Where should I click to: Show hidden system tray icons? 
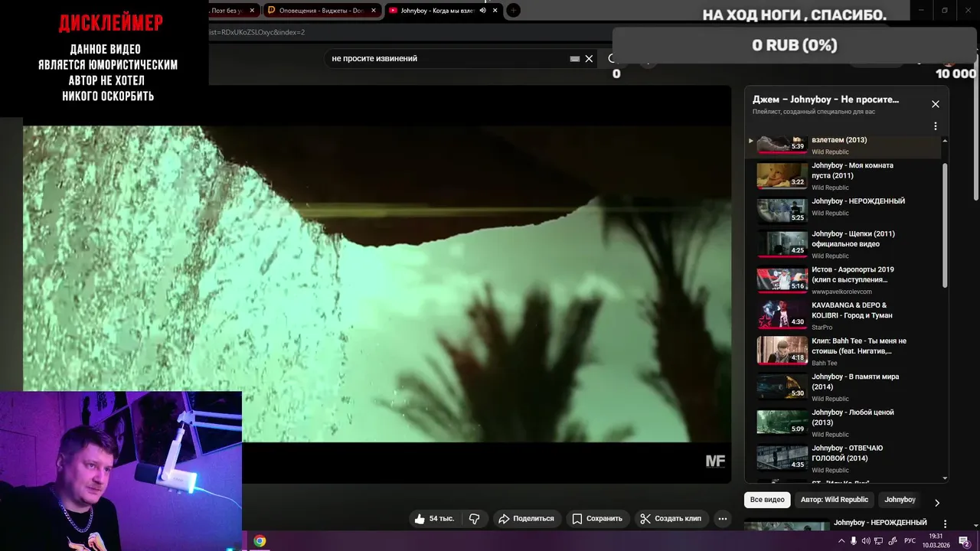point(842,541)
